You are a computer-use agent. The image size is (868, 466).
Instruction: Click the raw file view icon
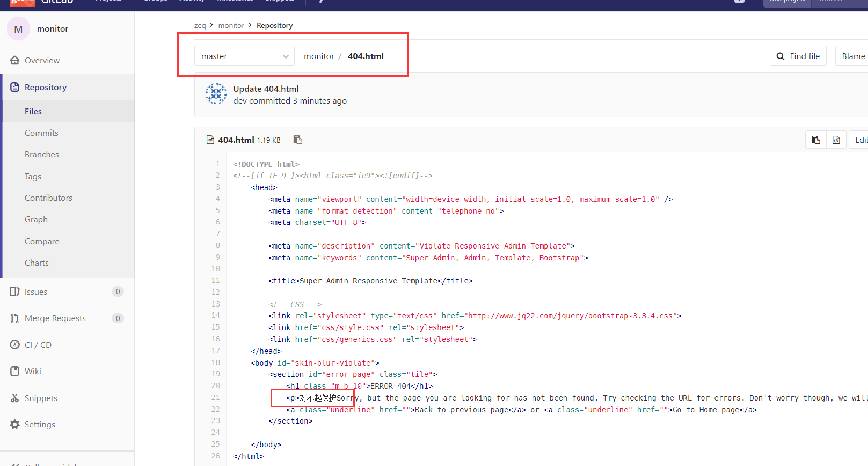pyautogui.click(x=836, y=140)
